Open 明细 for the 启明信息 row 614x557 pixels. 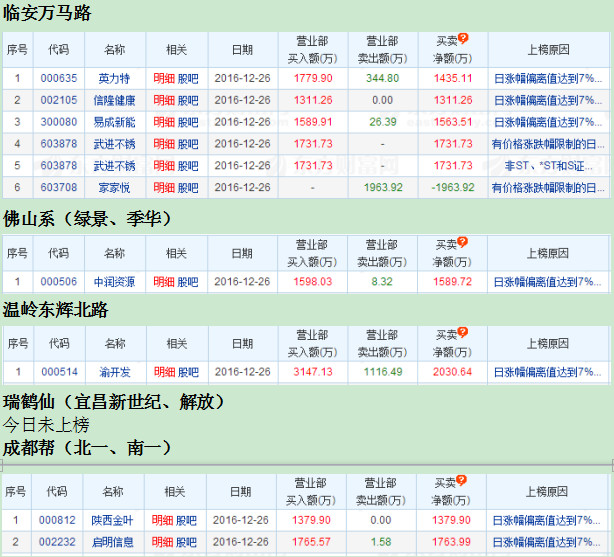coord(163,543)
